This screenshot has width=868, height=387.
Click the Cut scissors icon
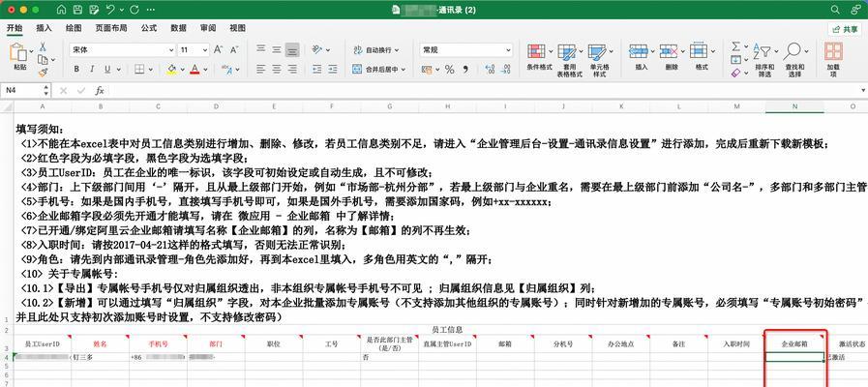(x=43, y=46)
